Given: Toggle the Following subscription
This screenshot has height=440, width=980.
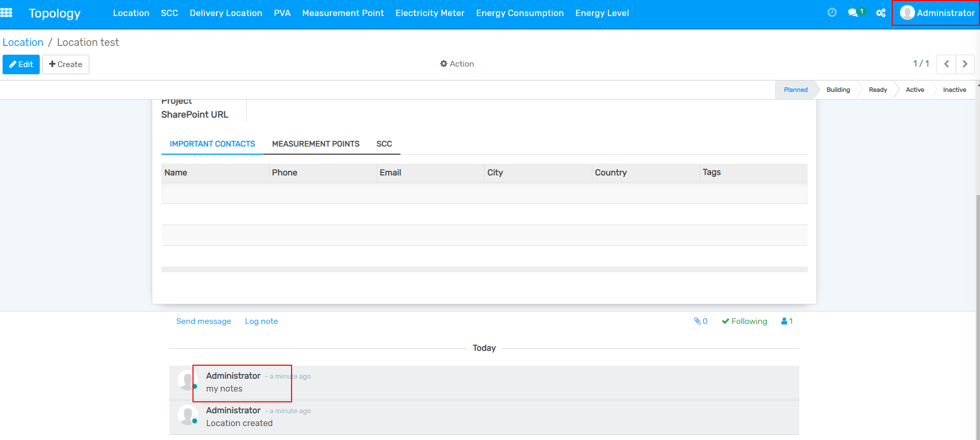Looking at the screenshot, I should click(x=744, y=321).
